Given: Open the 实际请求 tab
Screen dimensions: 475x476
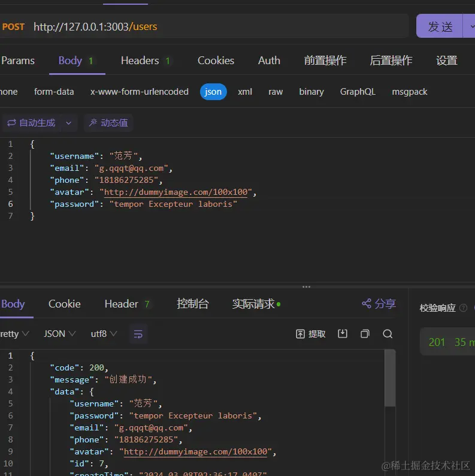Looking at the screenshot, I should pyautogui.click(x=256, y=304).
